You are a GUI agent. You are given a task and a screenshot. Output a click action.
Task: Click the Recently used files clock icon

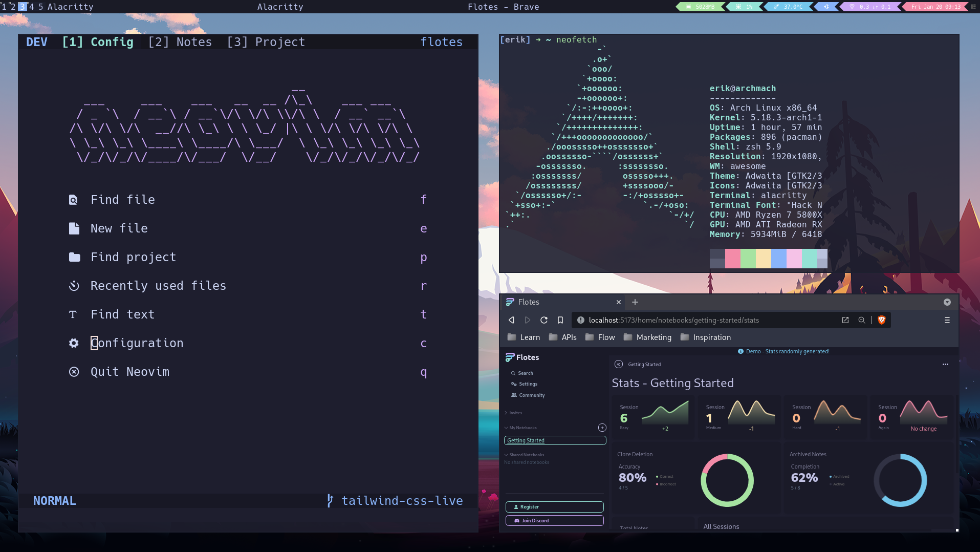pos(74,286)
